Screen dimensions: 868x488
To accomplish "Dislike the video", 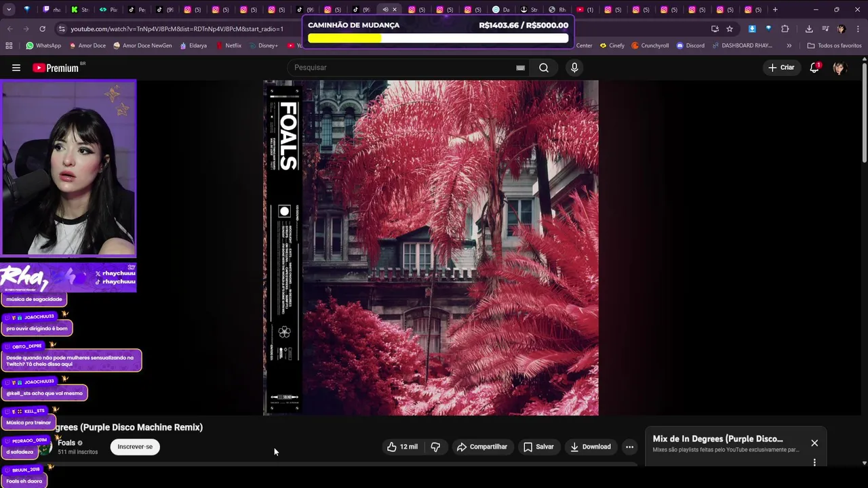I will [x=435, y=447].
